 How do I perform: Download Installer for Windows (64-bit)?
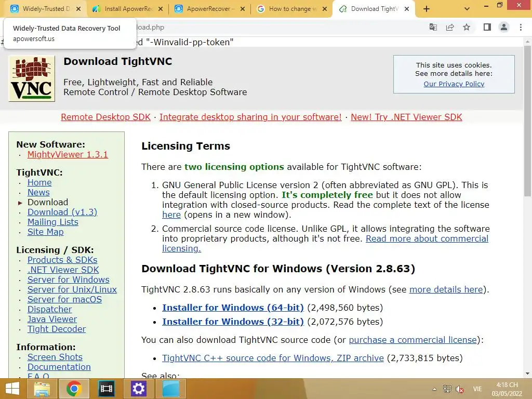233,308
